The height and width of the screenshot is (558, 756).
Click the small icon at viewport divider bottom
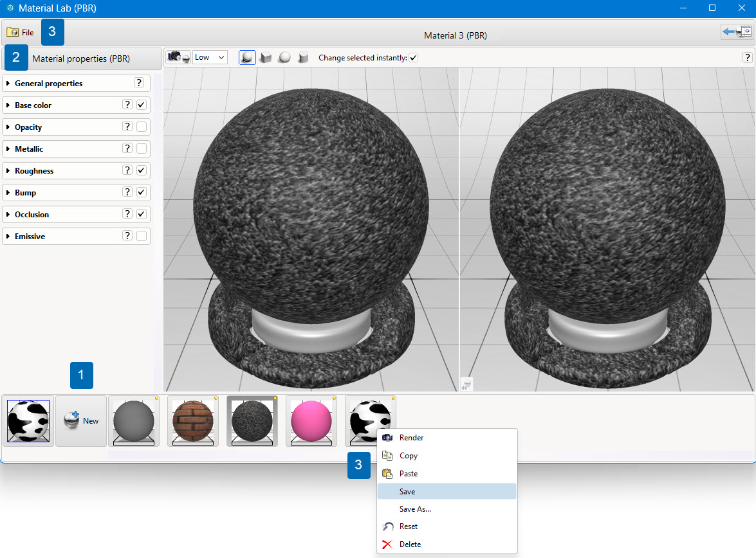[x=466, y=384]
